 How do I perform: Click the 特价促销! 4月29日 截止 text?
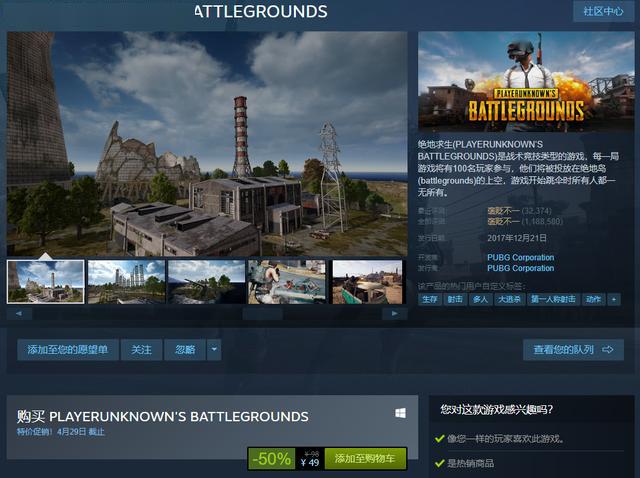point(60,432)
